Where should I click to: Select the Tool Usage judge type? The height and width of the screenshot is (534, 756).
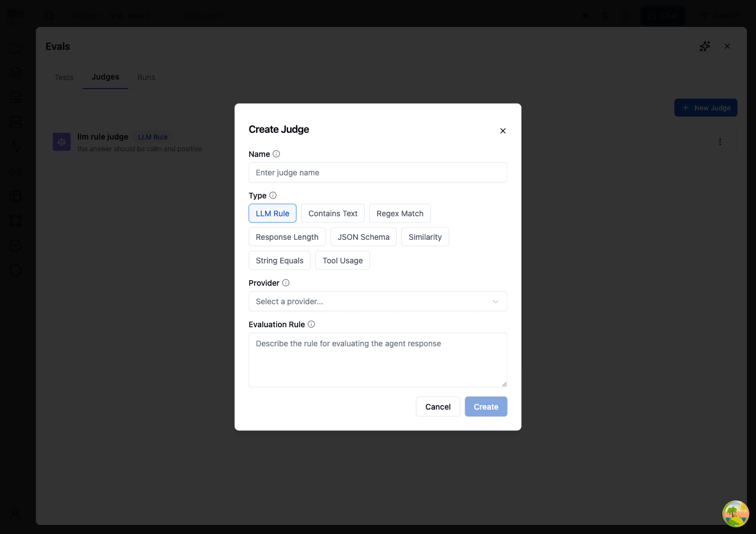coord(342,260)
